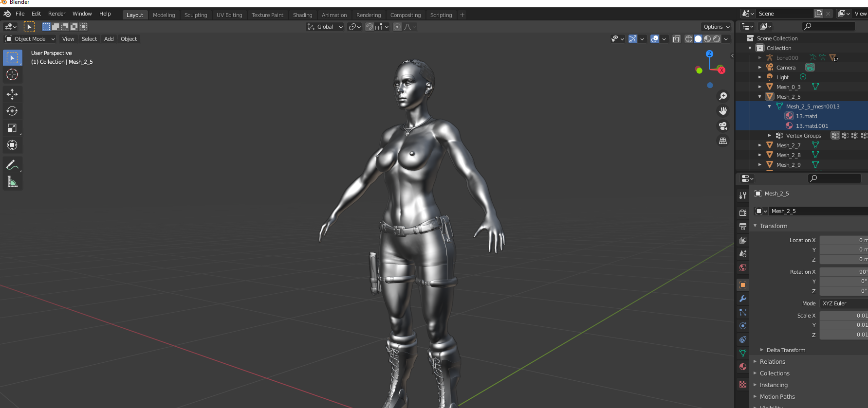The height and width of the screenshot is (408, 868).
Task: Open the Object Mode dropdown
Action: [x=30, y=39]
